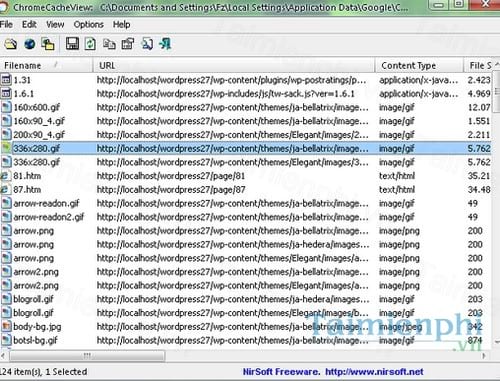Click the Copy Selected Cache Files To icon
Screen dimensions: 500x381
pyautogui.click(x=48, y=44)
